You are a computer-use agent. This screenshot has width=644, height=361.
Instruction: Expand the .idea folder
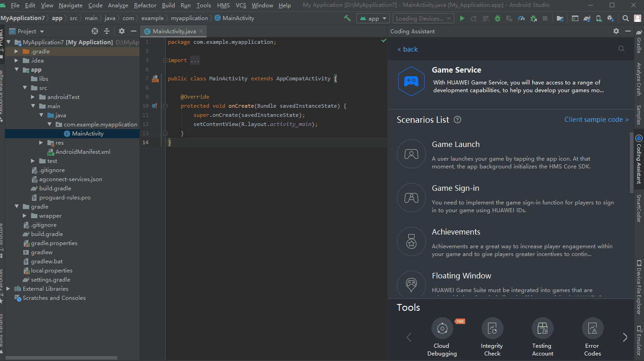16,60
